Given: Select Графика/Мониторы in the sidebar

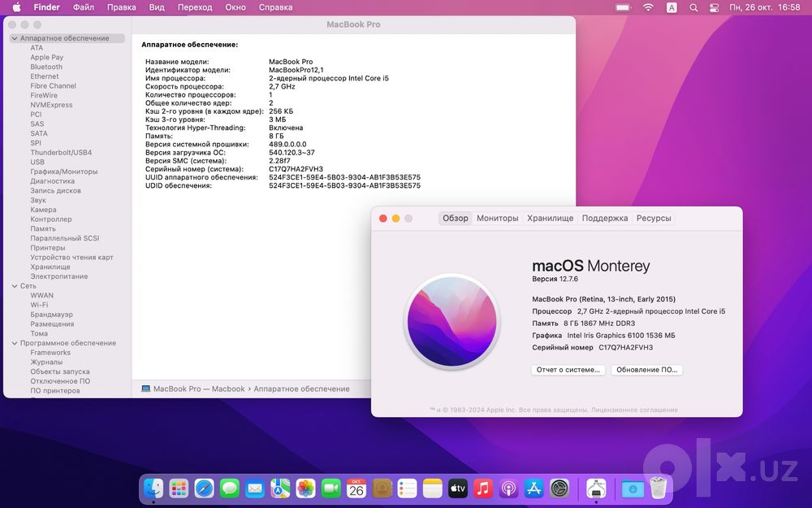Looking at the screenshot, I should [x=63, y=172].
